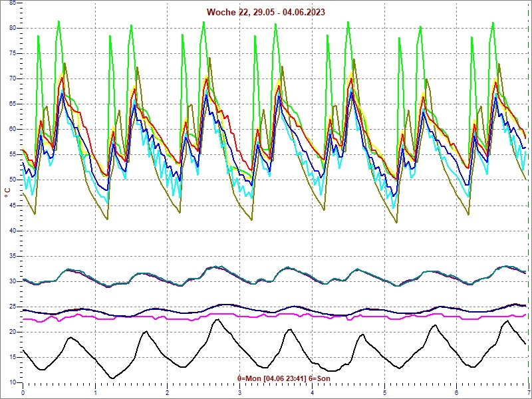Image resolution: width=532 pixels, height=399 pixels.
Task: Click the y-axis label 60
Action: pyautogui.click(x=12, y=129)
